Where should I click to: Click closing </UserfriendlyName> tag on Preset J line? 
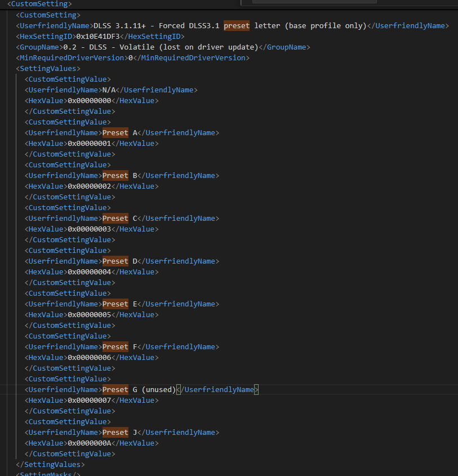(x=179, y=432)
